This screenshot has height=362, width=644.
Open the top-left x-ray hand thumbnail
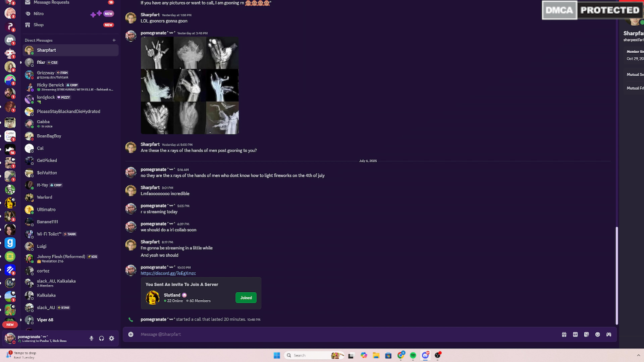pyautogui.click(x=157, y=53)
